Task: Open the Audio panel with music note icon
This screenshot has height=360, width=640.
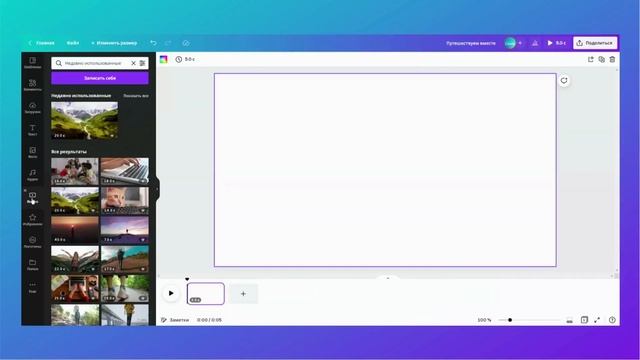Action: [x=32, y=175]
